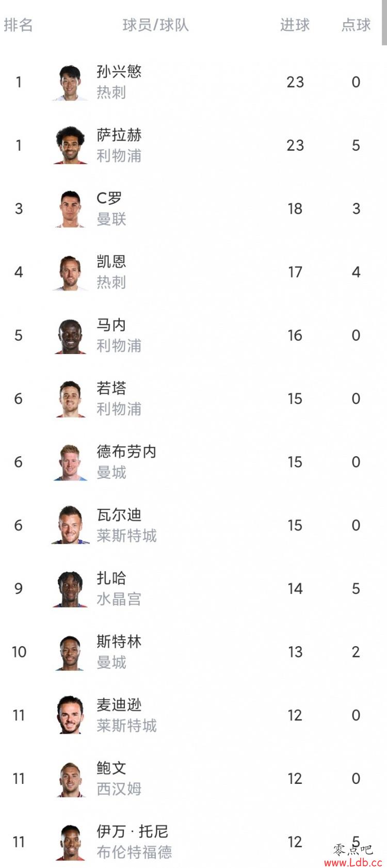Image resolution: width=387 pixels, height=868 pixels.
Task: Open 若塔 player name link
Action: [x=111, y=388]
